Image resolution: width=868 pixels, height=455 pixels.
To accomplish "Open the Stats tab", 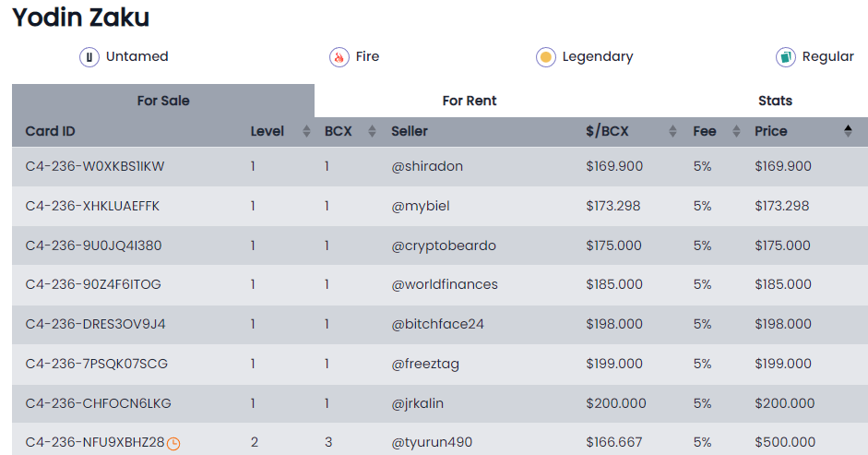I will 775,101.
